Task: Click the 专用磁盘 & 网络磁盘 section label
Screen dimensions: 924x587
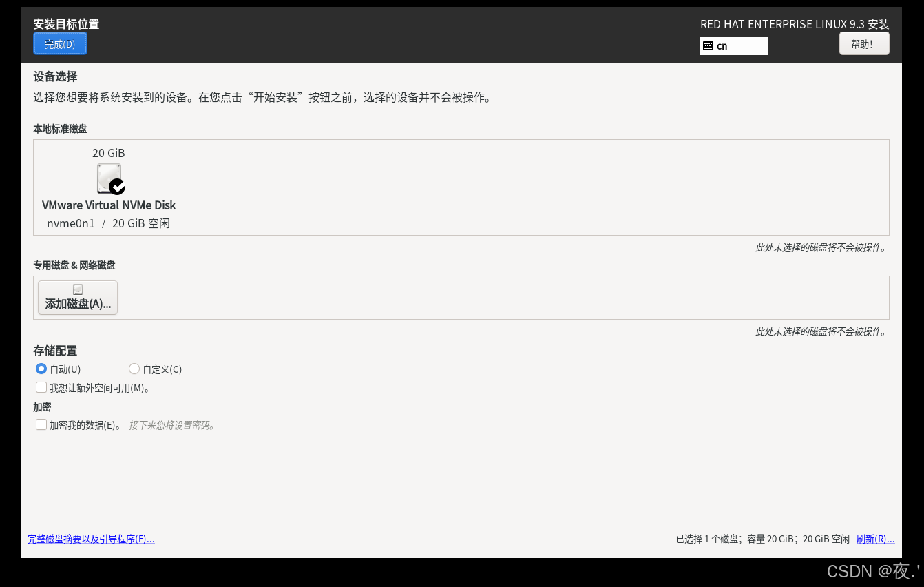Action: point(74,265)
